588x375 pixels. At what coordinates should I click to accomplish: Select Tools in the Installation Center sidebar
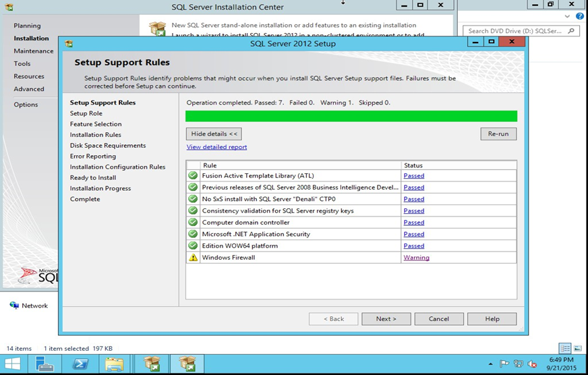click(x=22, y=64)
